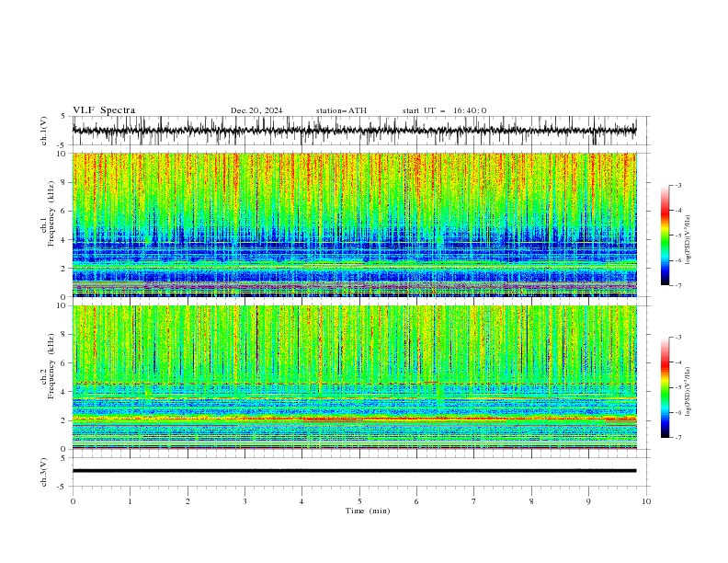Click the time axis tick label '8'
Viewport: 728px width, 563px height.
[x=531, y=501]
